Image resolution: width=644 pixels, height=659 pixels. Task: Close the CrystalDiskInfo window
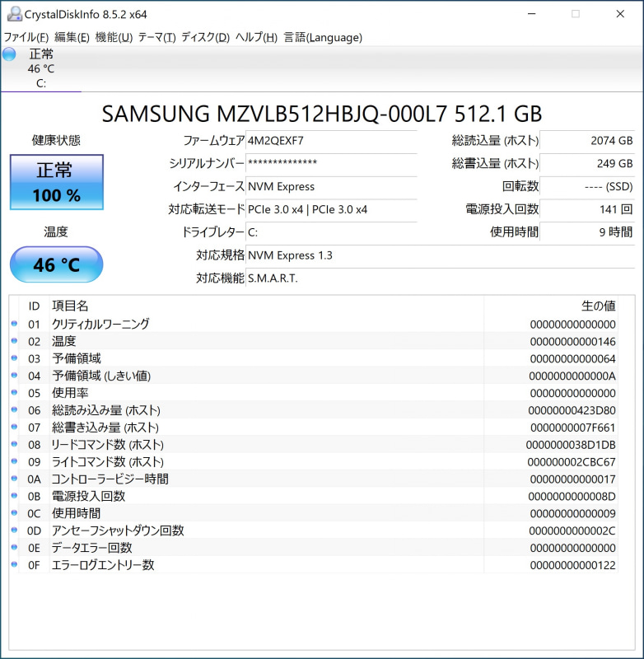620,14
